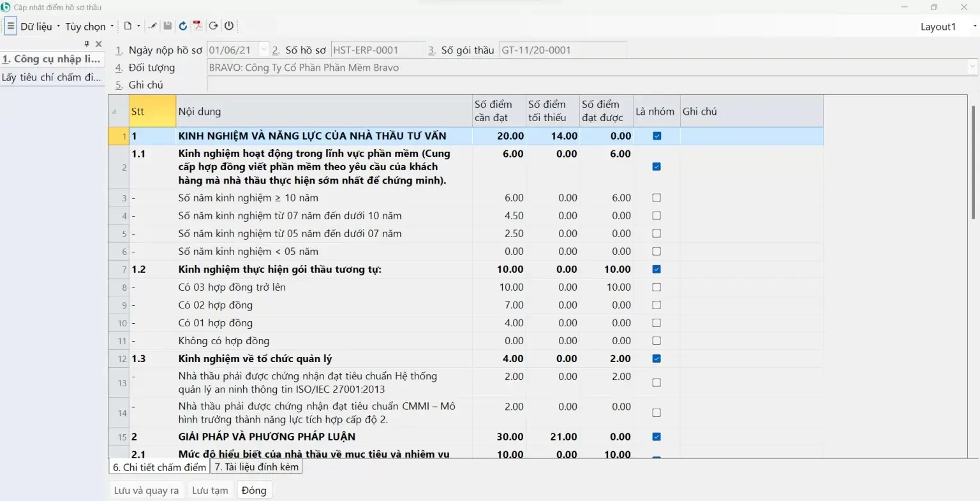Open the Layout1 dropdown arrow
The height and width of the screenshot is (501, 980).
pyautogui.click(x=974, y=26)
